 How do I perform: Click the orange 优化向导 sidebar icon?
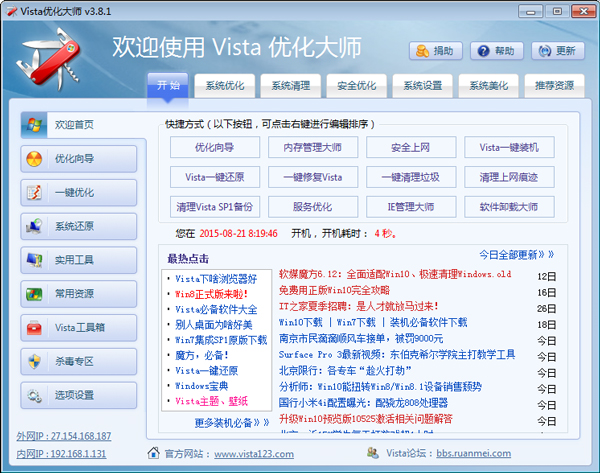pyautogui.click(x=34, y=158)
